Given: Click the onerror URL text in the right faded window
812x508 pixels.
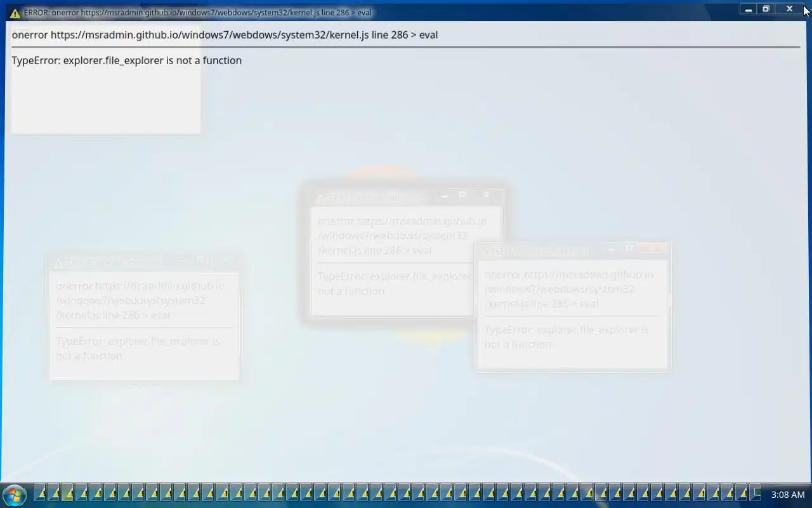Looking at the screenshot, I should [569, 289].
